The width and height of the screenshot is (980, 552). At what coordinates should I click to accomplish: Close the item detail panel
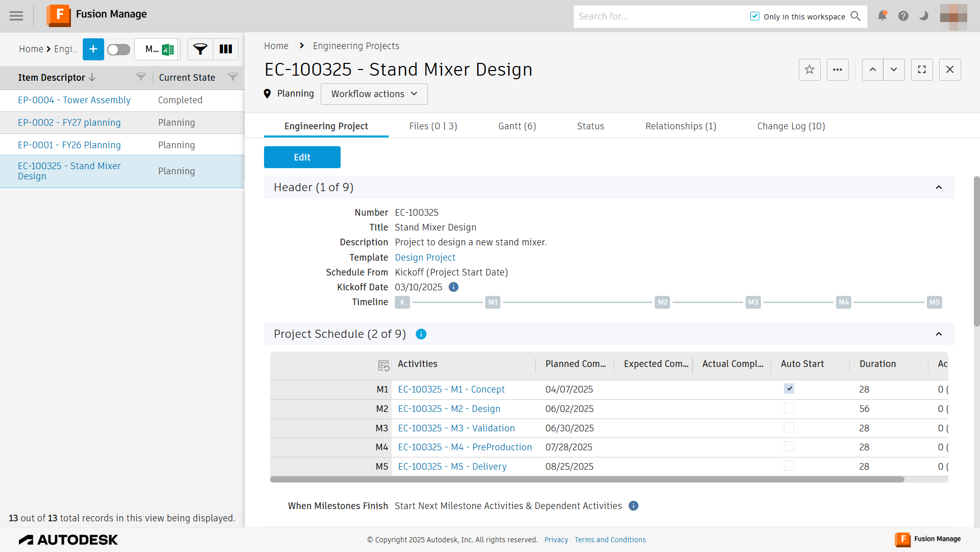[950, 70]
